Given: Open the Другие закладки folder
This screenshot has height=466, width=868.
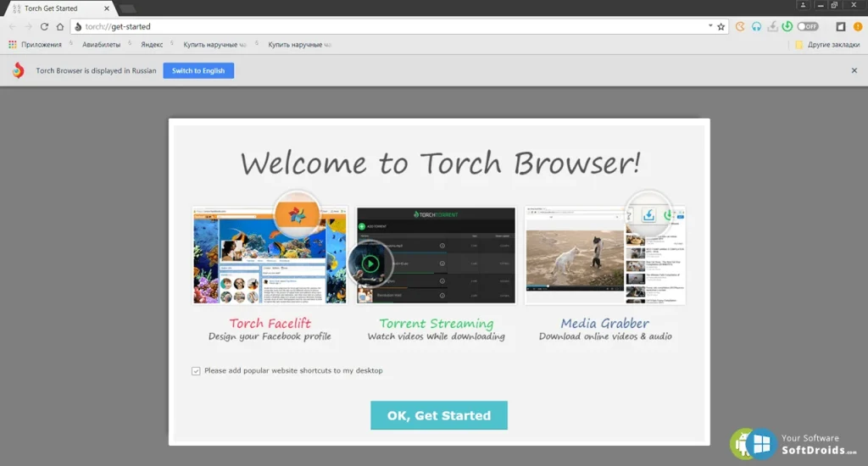Looking at the screenshot, I should [x=827, y=45].
